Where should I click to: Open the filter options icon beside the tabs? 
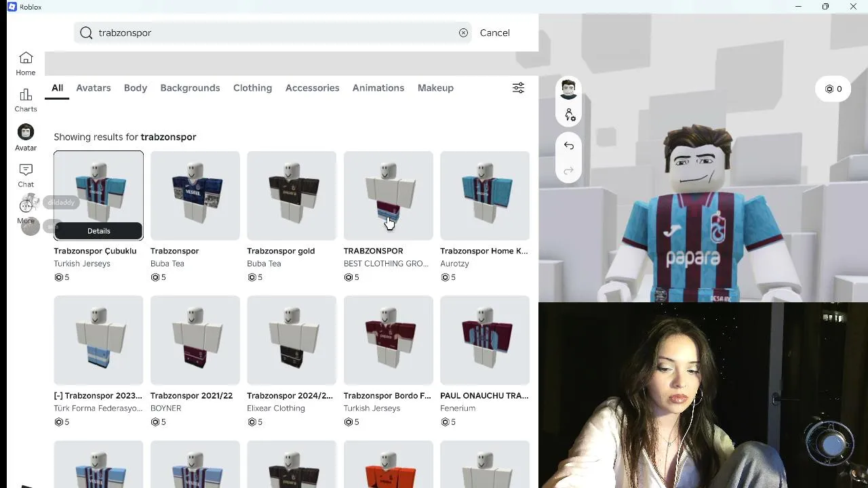(x=518, y=87)
